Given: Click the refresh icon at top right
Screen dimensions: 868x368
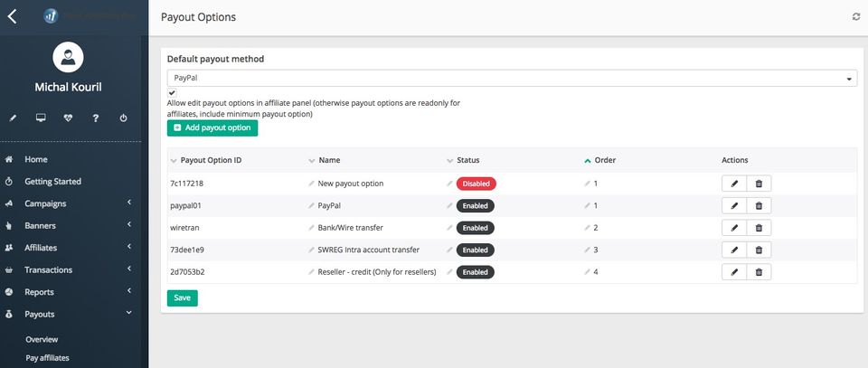Looking at the screenshot, I should point(856,17).
